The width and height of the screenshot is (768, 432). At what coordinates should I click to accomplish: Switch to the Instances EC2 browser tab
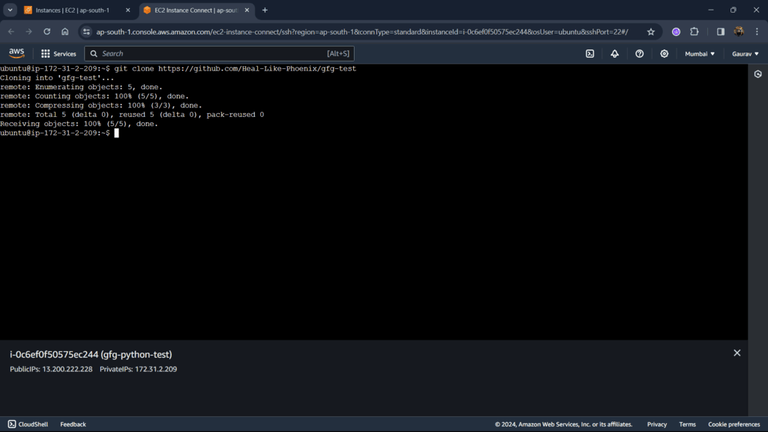click(x=72, y=10)
